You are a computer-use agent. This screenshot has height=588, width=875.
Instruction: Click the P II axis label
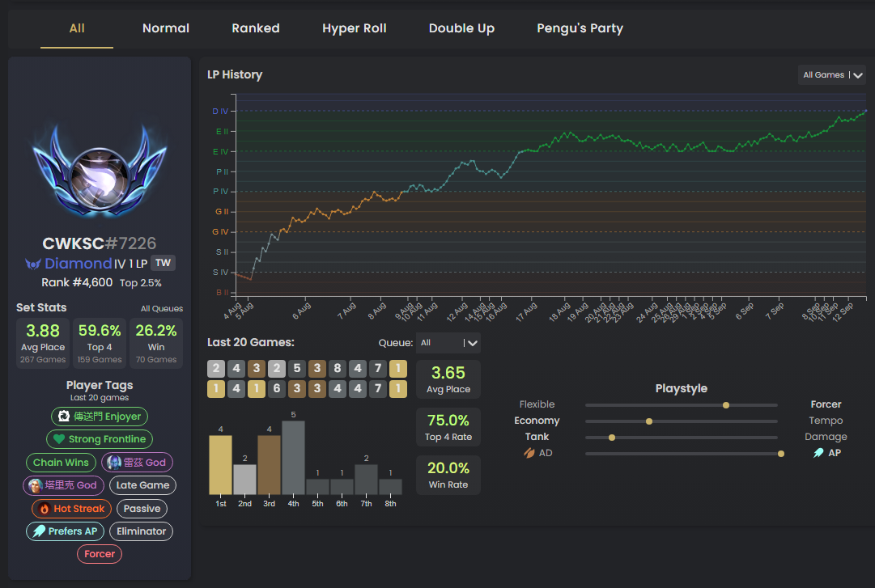(223, 171)
